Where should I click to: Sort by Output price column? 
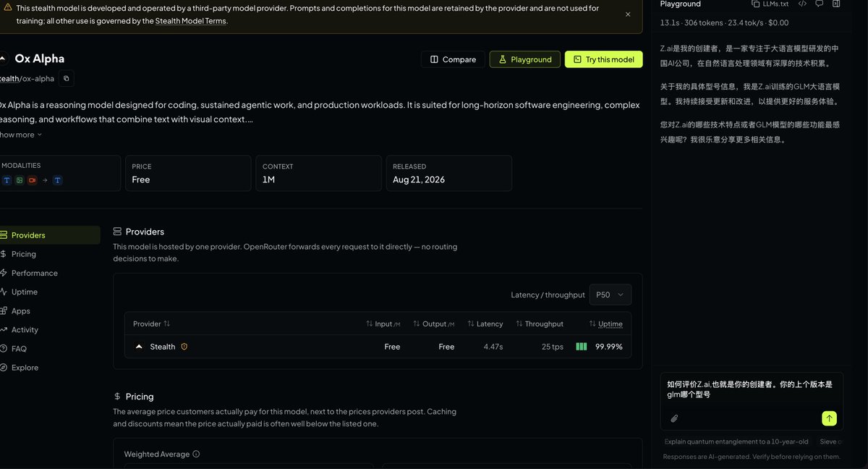(x=433, y=324)
